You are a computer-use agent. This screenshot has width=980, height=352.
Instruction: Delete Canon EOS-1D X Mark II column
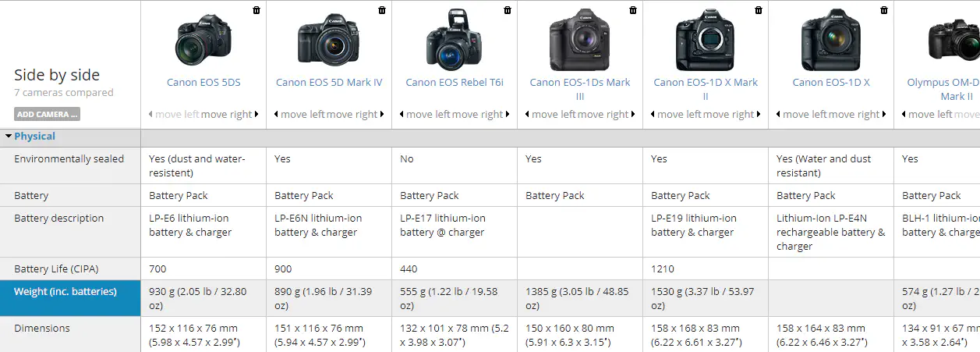759,10
